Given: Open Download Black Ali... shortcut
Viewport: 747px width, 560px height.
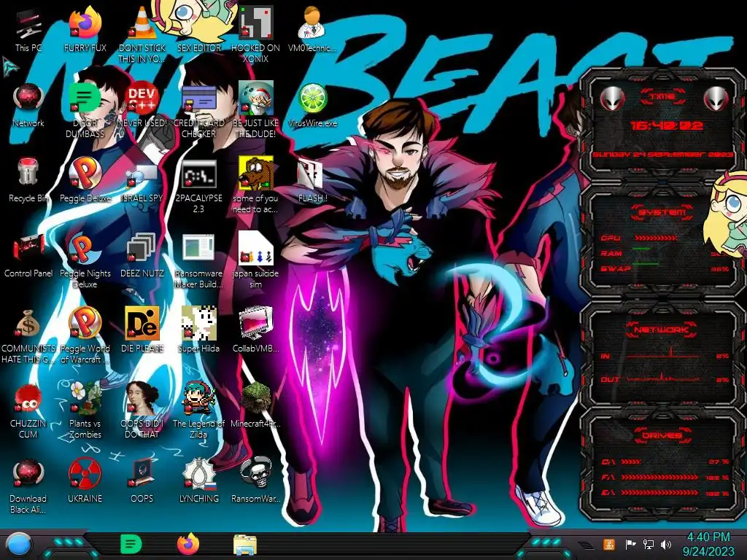Looking at the screenshot, I should coord(28,486).
